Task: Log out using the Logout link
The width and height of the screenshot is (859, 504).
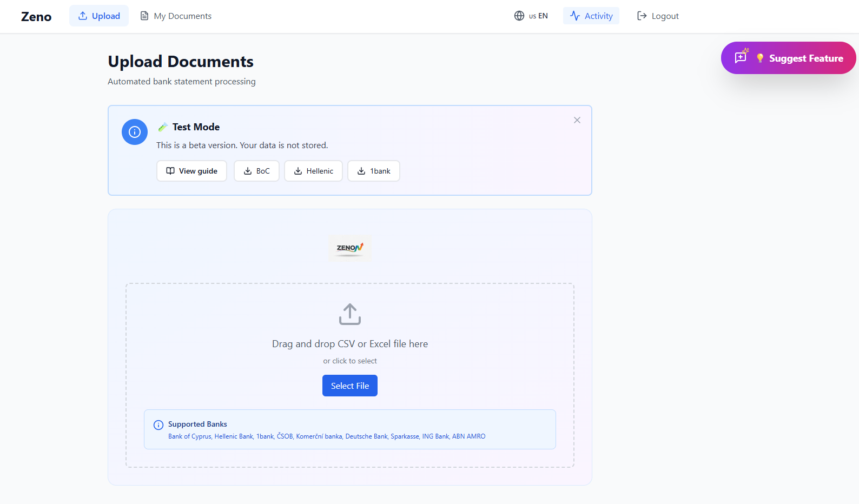Action: [658, 16]
